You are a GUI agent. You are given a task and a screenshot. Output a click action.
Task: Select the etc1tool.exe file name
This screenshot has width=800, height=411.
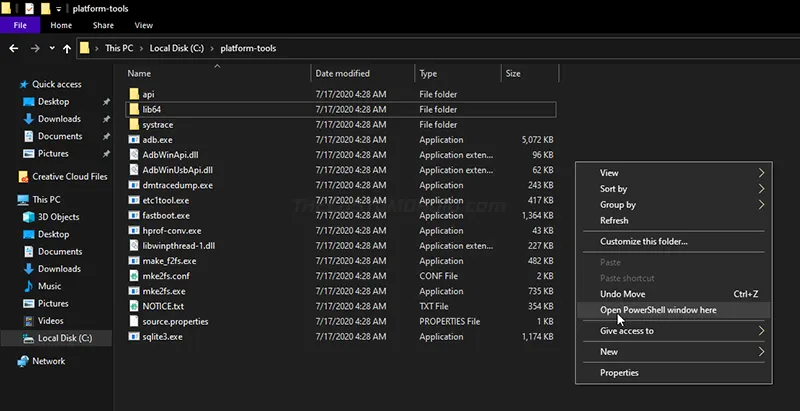[x=166, y=200]
